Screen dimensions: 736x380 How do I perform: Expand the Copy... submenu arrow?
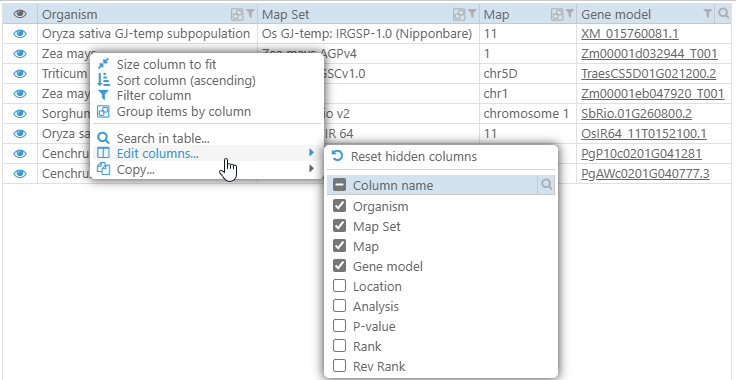pos(311,169)
